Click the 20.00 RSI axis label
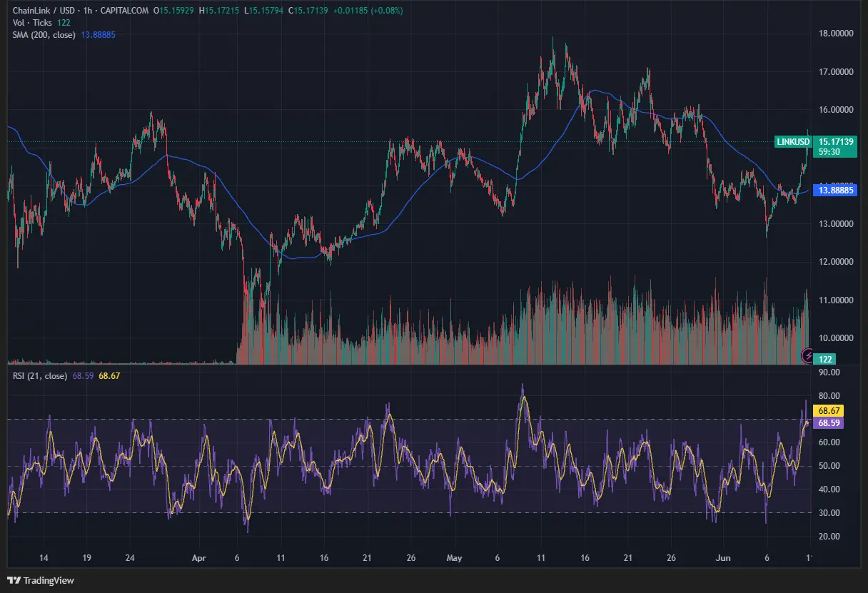 point(829,536)
